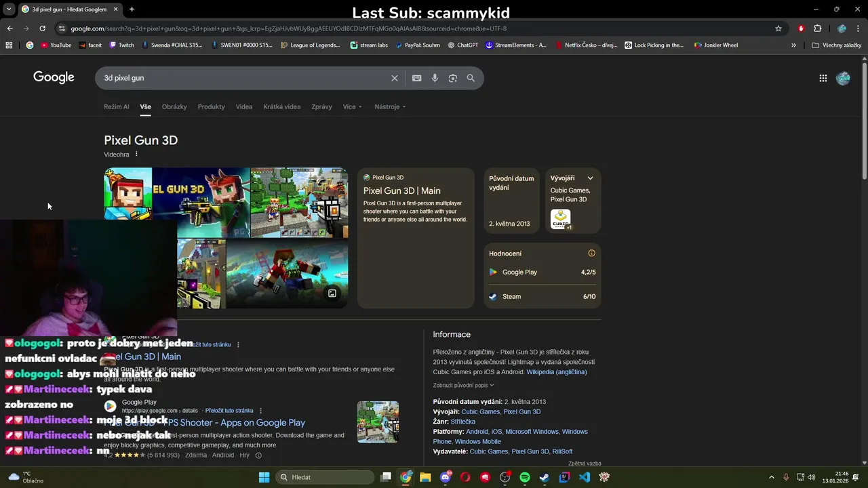Viewport: 868px width, 488px height.
Task: Open the Pixel Gun 3D | Main card link
Action: 401,190
